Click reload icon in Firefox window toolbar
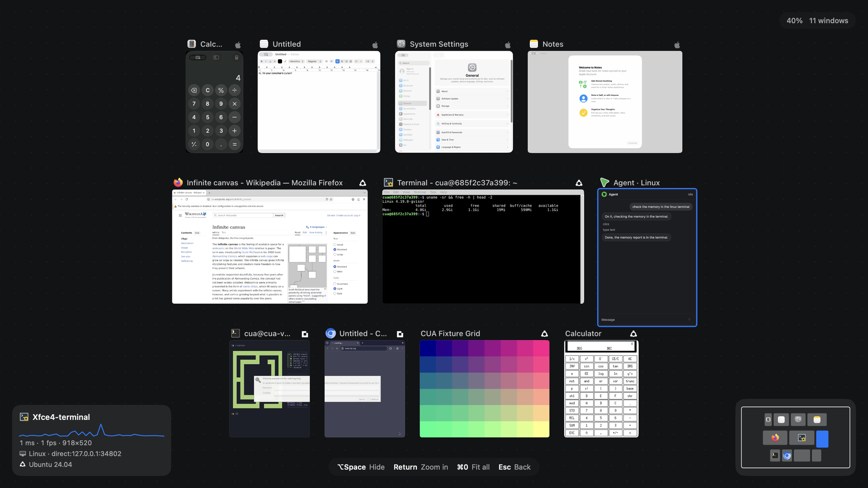Image resolution: width=868 pixels, height=488 pixels. (187, 199)
